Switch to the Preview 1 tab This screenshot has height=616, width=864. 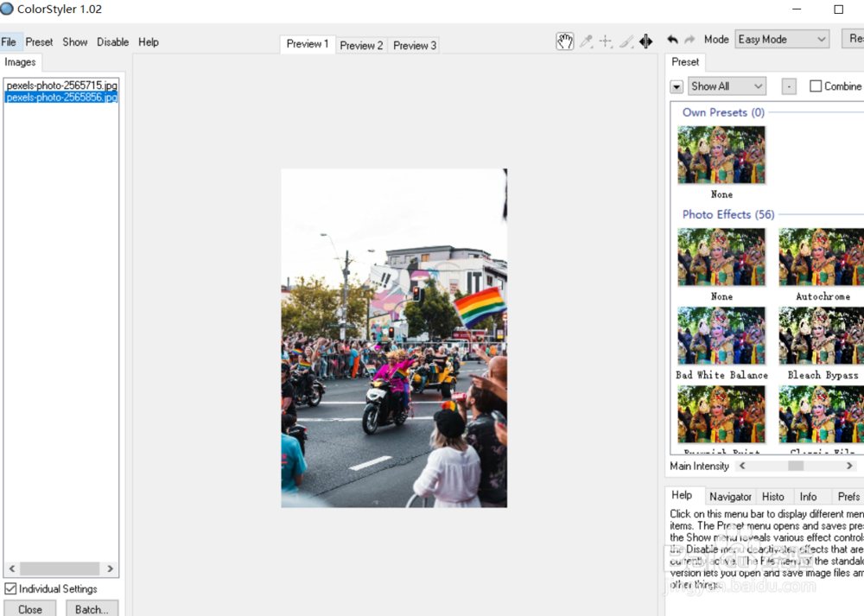tap(308, 44)
